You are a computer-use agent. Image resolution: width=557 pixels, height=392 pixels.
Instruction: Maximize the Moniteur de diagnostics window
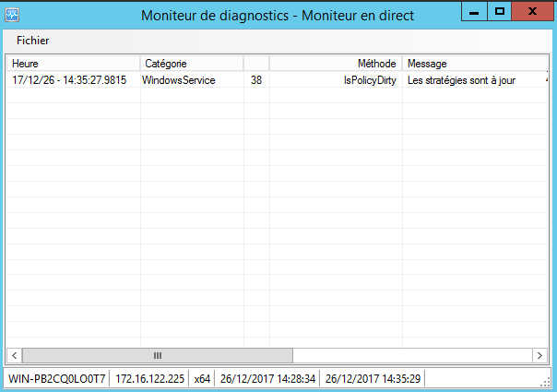click(499, 12)
